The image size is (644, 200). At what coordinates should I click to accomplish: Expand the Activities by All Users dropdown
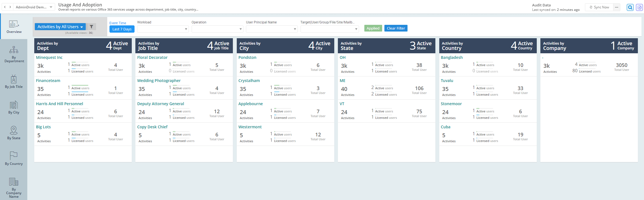[x=60, y=27]
